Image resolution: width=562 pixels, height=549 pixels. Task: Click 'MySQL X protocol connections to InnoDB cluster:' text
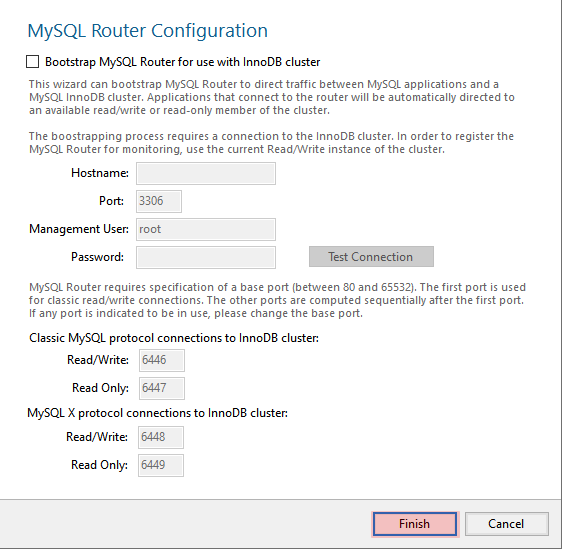pyautogui.click(x=158, y=413)
